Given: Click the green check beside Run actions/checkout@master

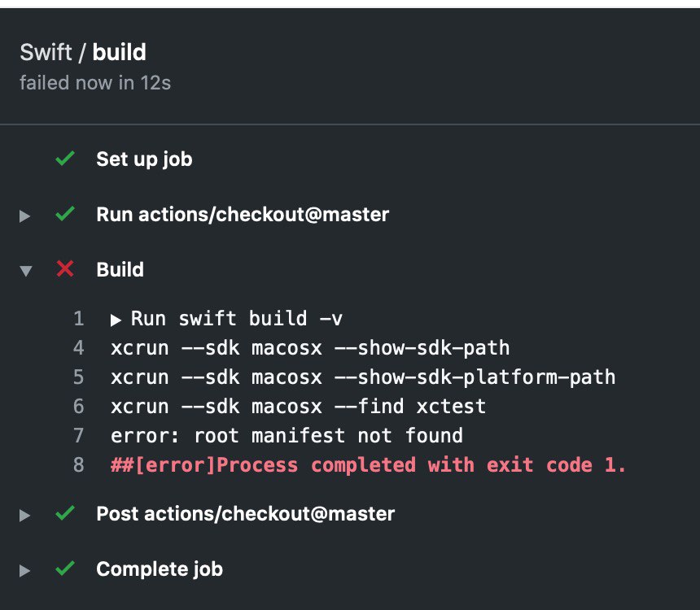Looking at the screenshot, I should coord(65,213).
